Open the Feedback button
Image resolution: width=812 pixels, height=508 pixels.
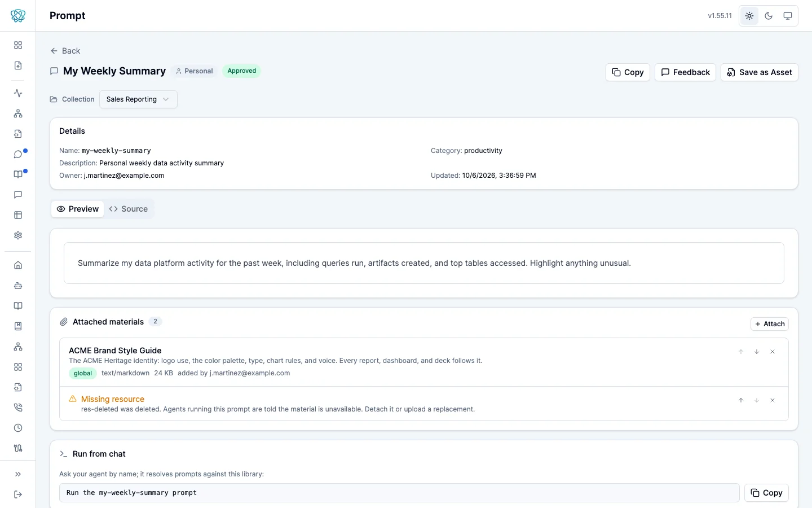pyautogui.click(x=685, y=72)
